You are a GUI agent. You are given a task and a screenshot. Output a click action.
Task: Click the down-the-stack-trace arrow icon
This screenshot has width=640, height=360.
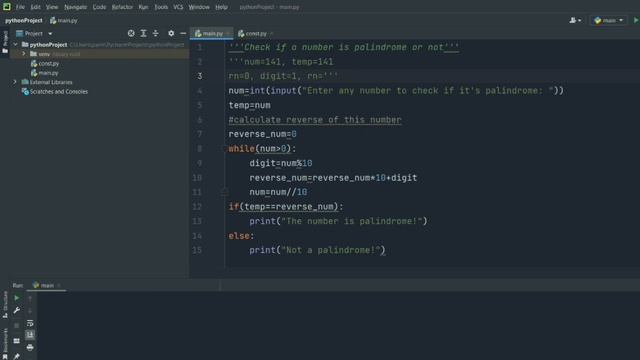point(30,311)
